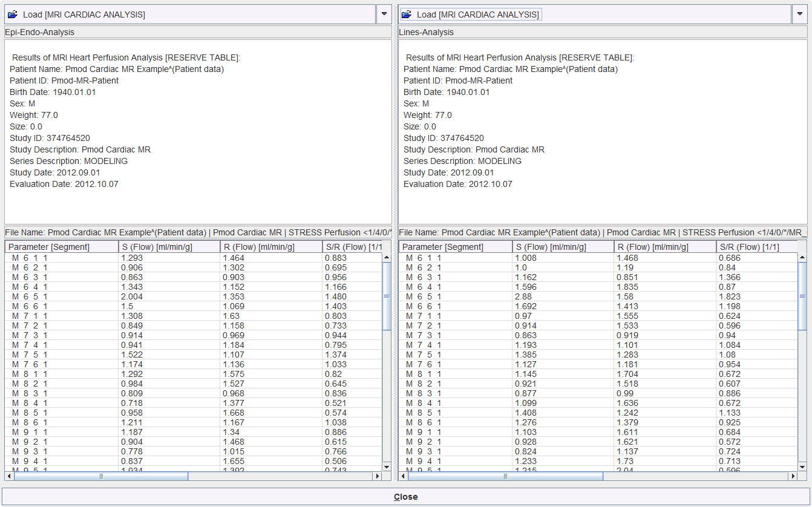Sort by S (Flow) column in left table
Image resolution: width=812 pixels, height=507 pixels.
pyautogui.click(x=169, y=247)
